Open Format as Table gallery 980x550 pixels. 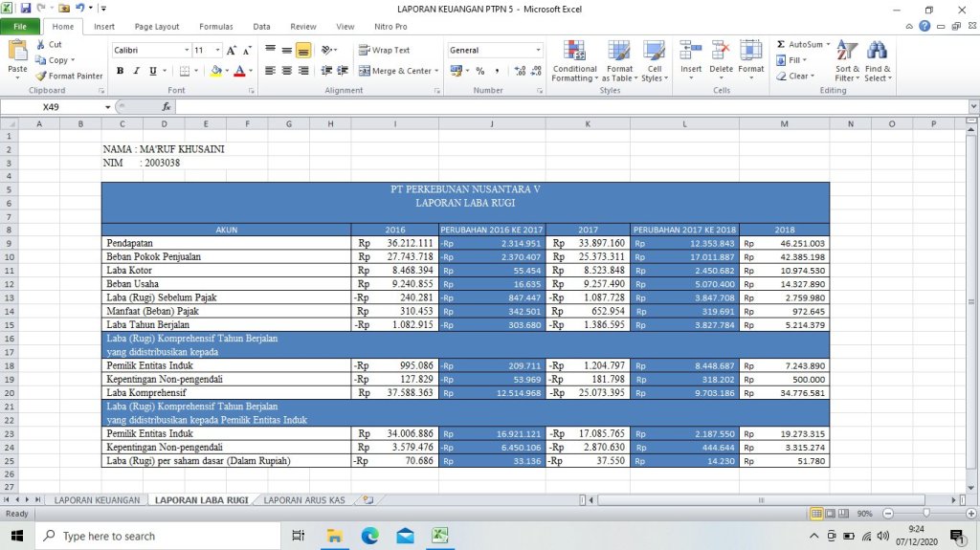[x=619, y=52]
